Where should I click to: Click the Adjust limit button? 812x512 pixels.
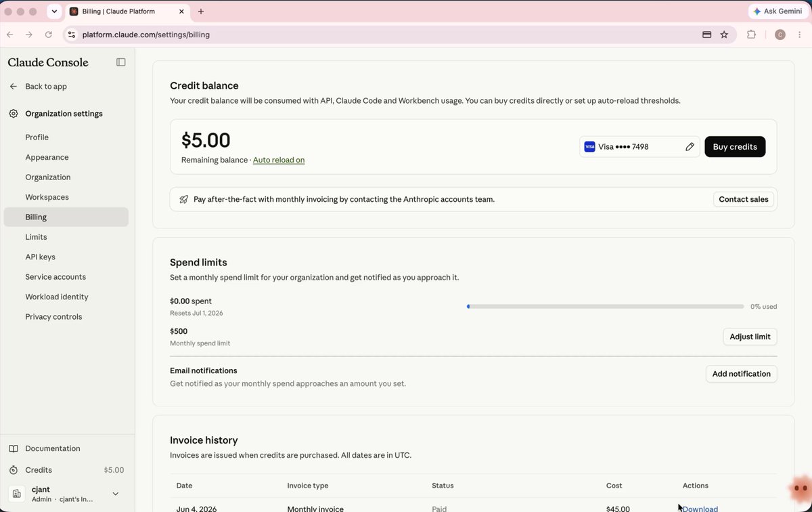point(750,337)
